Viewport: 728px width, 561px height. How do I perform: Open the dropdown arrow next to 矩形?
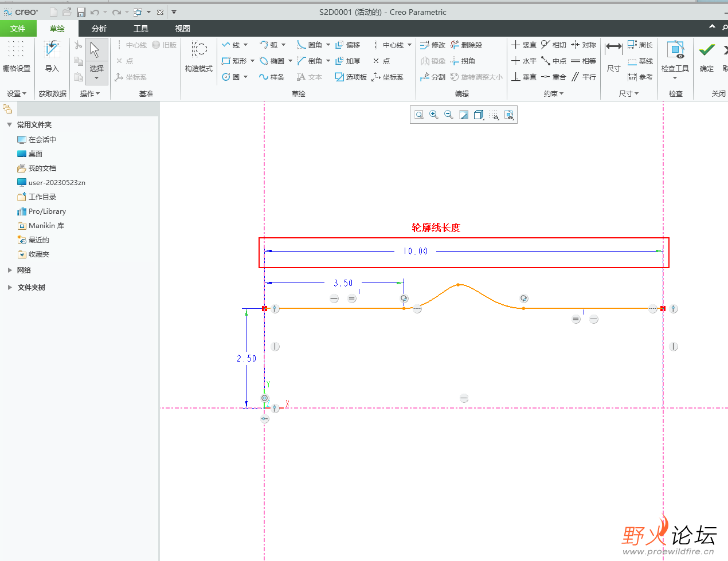252,61
